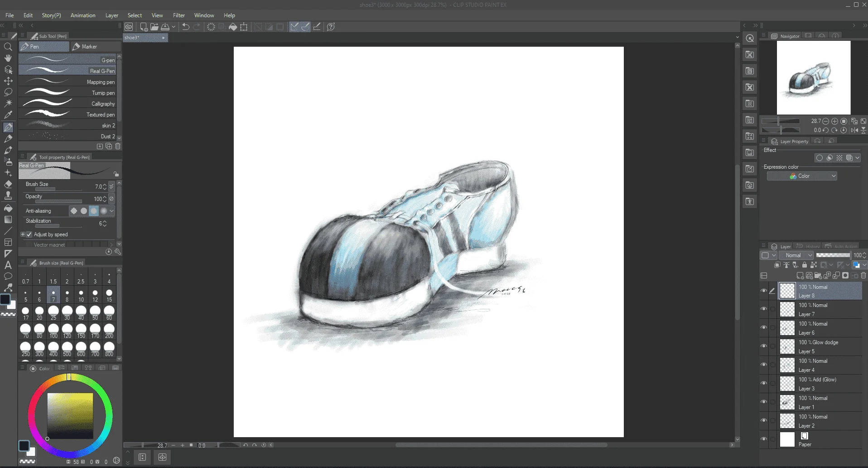Screen dimensions: 868x468
Task: Select the Turnip pen brush
Action: click(67, 93)
